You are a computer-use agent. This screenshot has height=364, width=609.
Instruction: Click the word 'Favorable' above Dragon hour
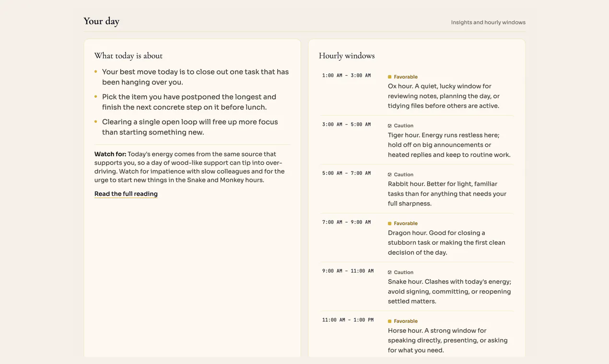[x=406, y=224]
